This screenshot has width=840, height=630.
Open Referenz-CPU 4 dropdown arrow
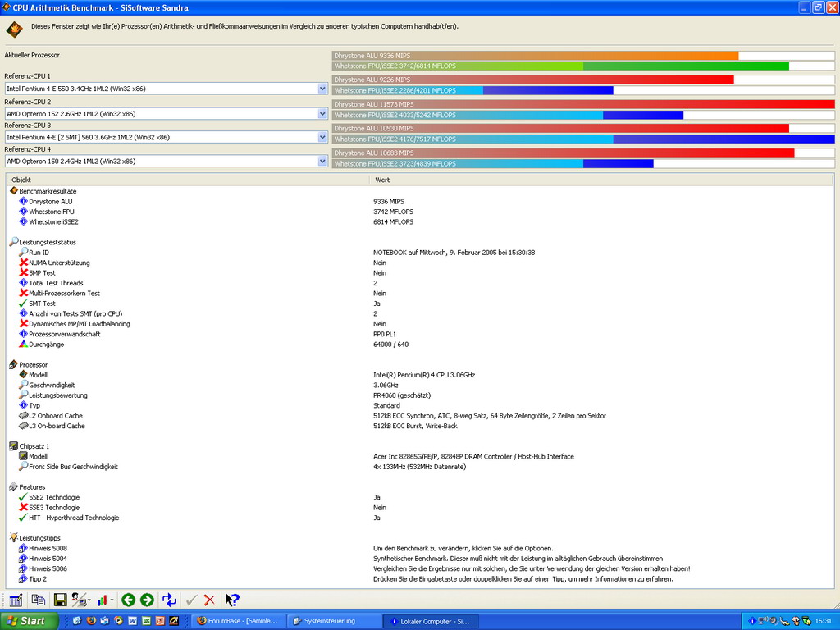click(x=322, y=161)
